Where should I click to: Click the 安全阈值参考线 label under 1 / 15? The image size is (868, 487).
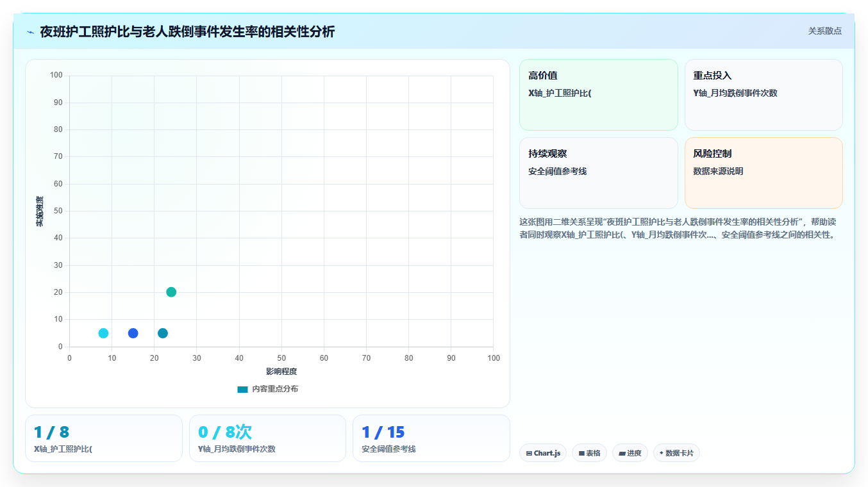tap(388, 449)
